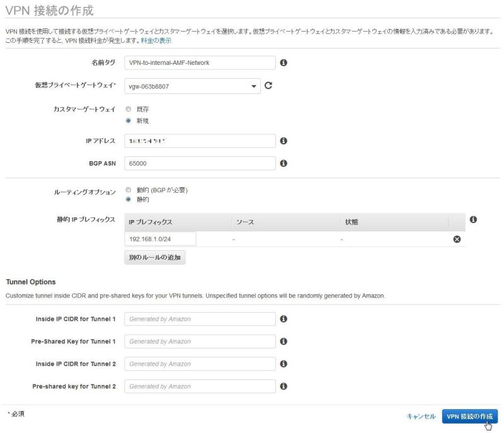
Task: Show info for Inside IP CIDR Tunnel 2
Action: click(283, 364)
